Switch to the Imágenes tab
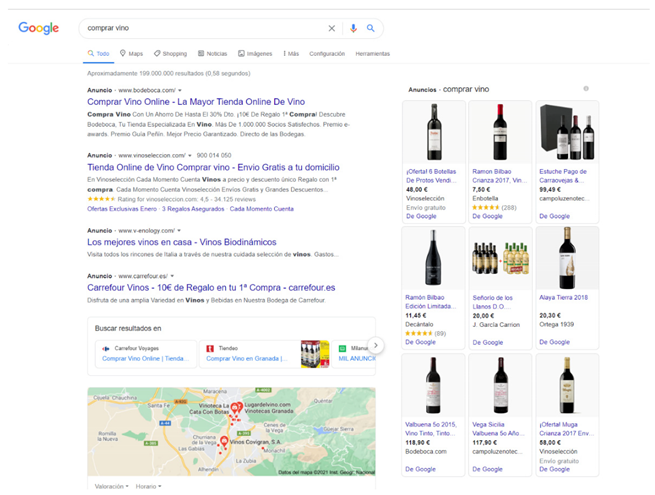655x495 pixels. [255, 54]
